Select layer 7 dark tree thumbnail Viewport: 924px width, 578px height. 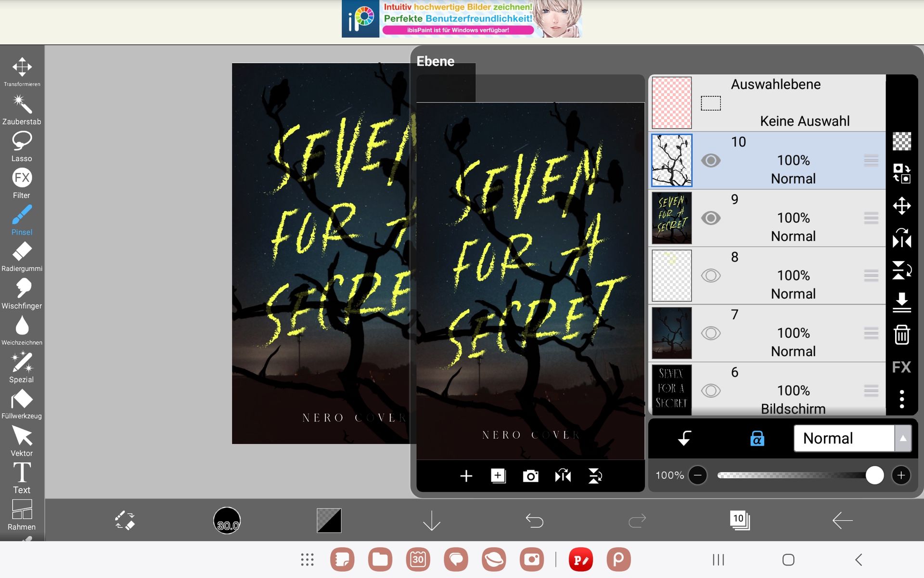pyautogui.click(x=672, y=333)
